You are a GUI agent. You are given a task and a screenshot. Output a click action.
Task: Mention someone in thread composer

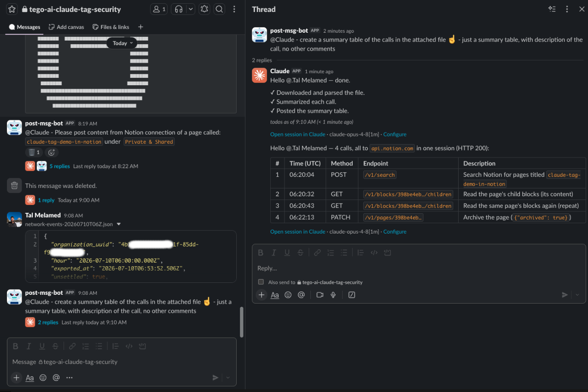(x=302, y=295)
